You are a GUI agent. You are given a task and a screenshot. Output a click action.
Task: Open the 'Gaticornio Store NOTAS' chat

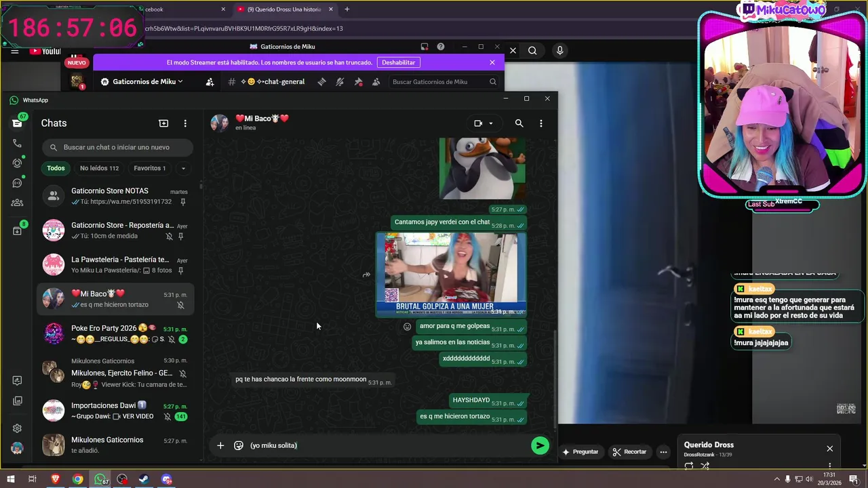[x=116, y=196]
